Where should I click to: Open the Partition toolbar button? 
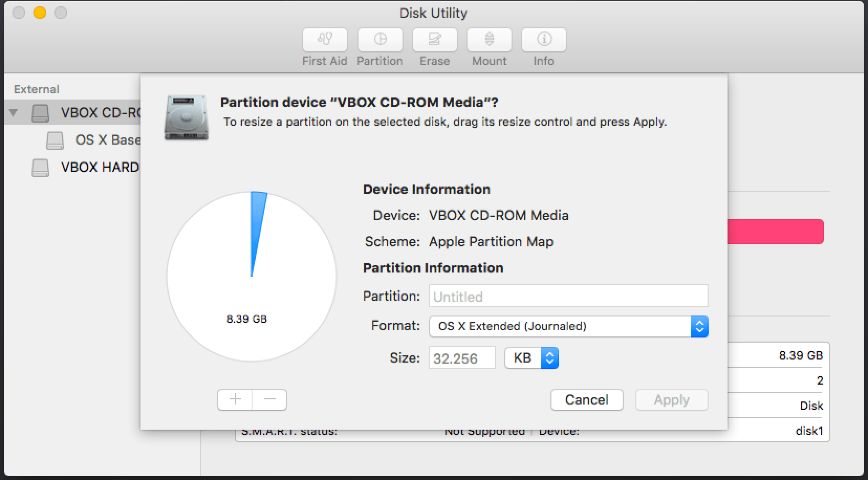pos(381,40)
